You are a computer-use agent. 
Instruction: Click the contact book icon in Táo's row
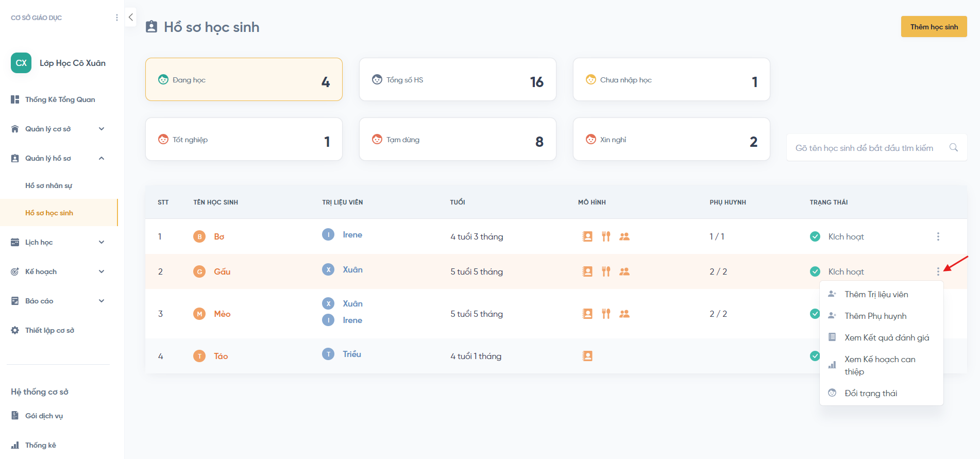pyautogui.click(x=587, y=356)
